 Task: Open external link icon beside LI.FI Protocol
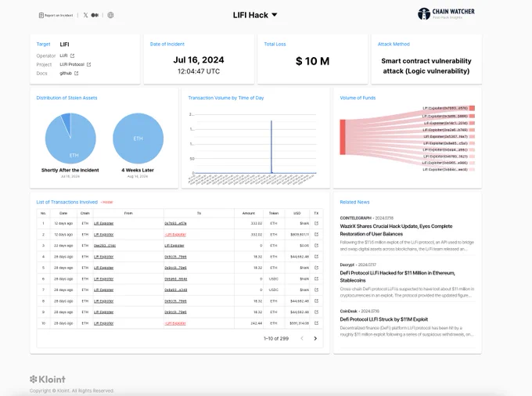tap(88, 64)
